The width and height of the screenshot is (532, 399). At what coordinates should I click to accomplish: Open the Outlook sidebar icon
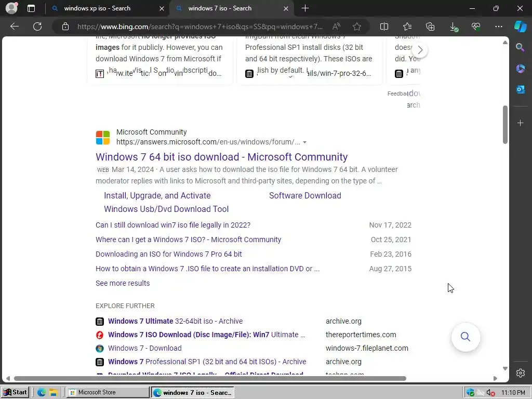(x=520, y=89)
